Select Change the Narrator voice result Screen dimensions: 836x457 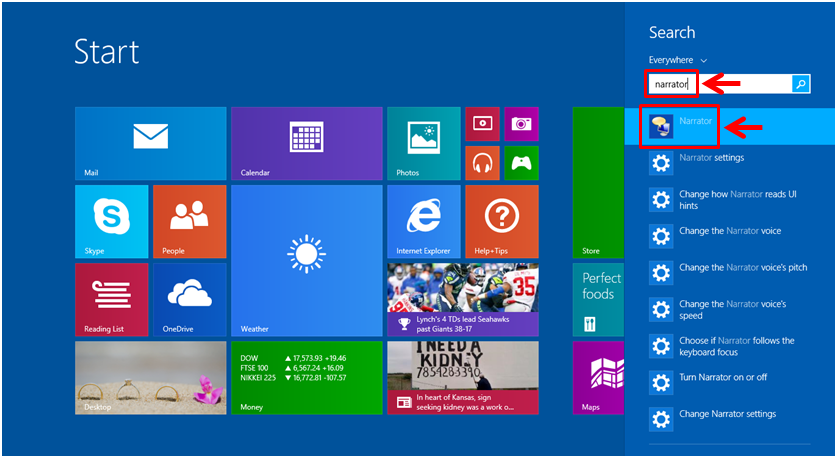click(730, 236)
